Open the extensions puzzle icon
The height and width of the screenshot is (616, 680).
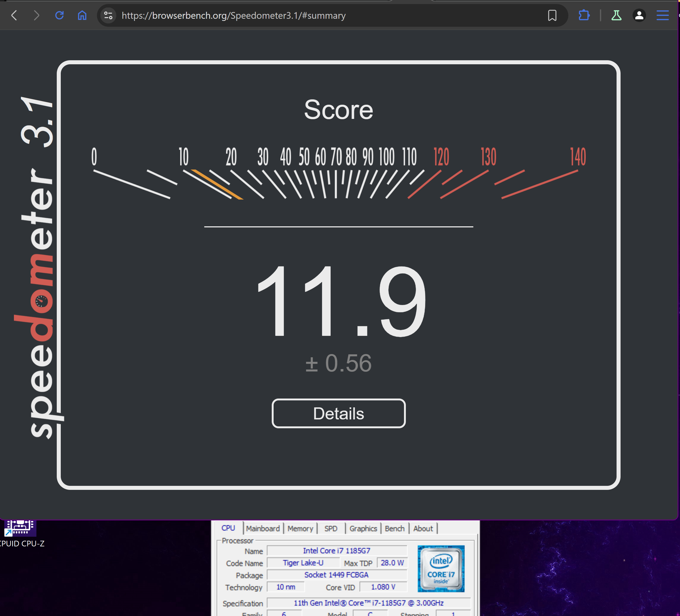point(584,16)
